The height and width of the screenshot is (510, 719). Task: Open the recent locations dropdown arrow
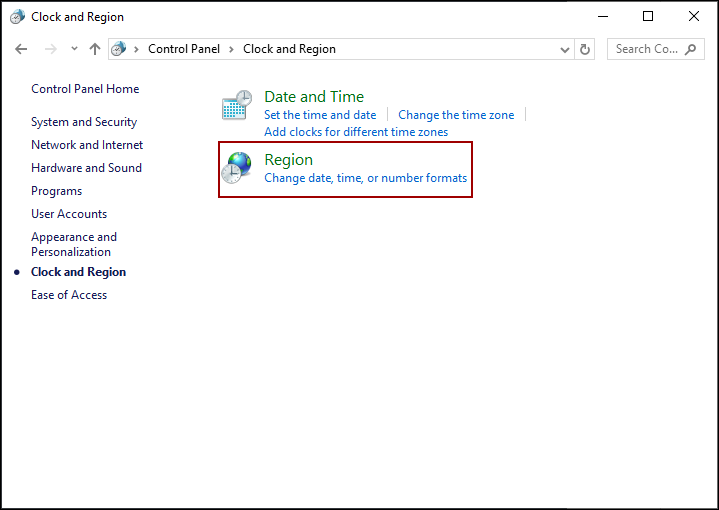[x=74, y=48]
